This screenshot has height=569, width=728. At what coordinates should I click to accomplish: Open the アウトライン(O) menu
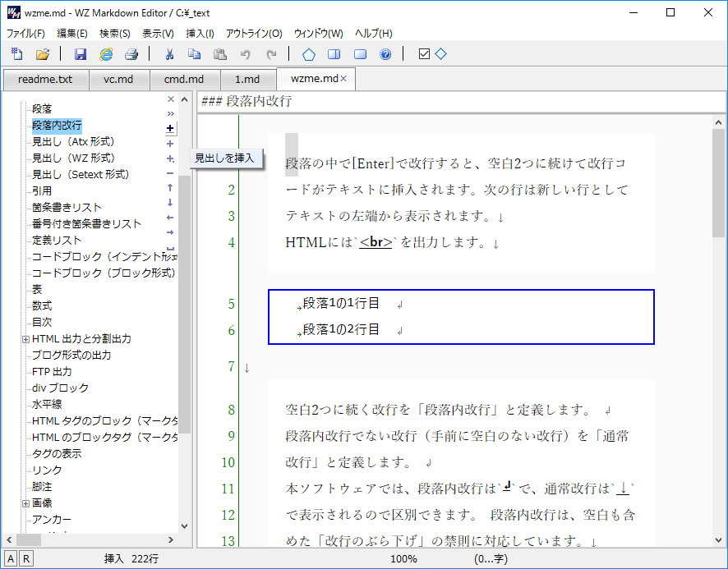point(254,34)
